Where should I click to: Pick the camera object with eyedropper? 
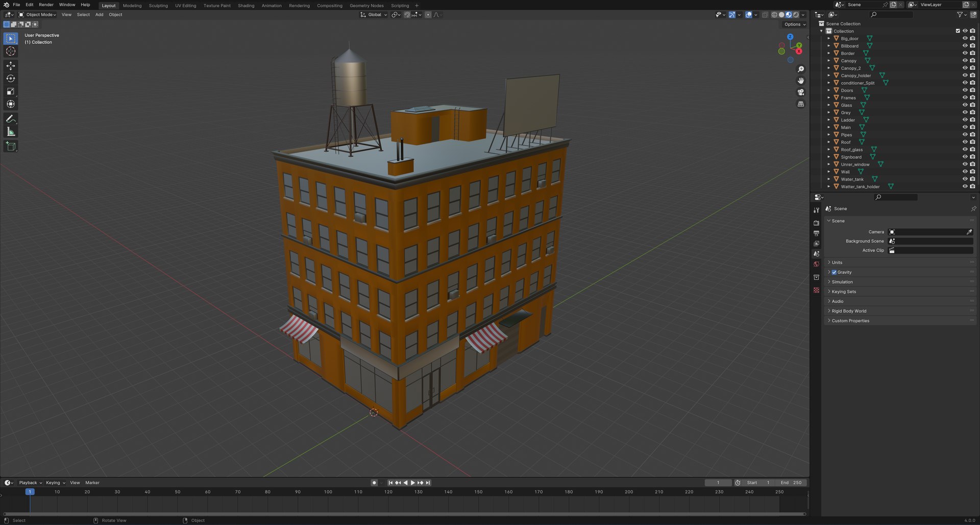969,232
